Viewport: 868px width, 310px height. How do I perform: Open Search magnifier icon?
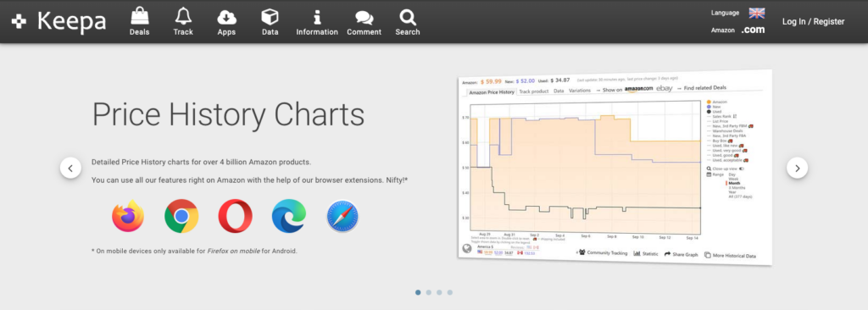click(x=408, y=17)
